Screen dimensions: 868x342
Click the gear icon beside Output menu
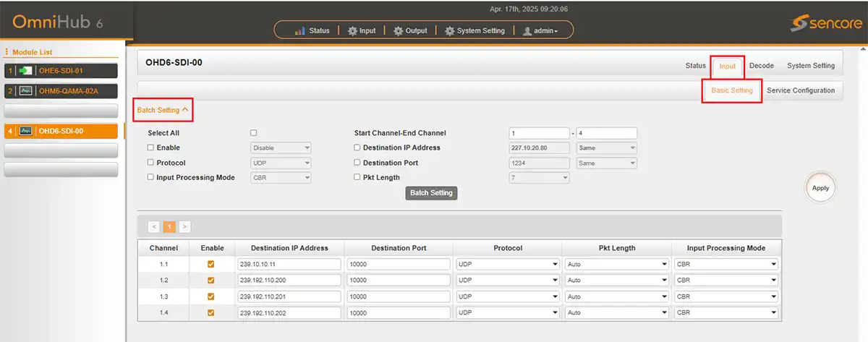(399, 30)
